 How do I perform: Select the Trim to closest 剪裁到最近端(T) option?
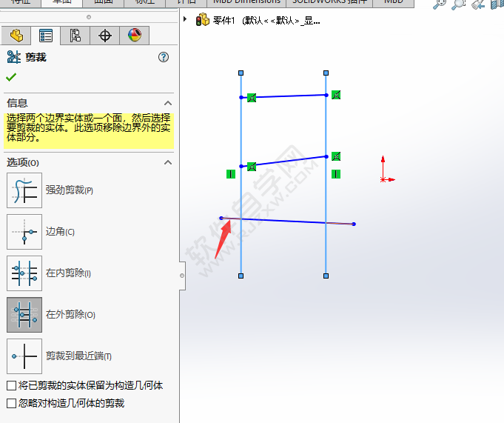24,356
